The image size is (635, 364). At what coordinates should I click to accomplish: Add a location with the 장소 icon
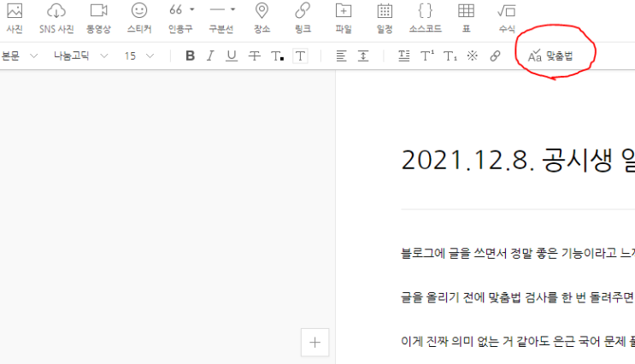262,17
